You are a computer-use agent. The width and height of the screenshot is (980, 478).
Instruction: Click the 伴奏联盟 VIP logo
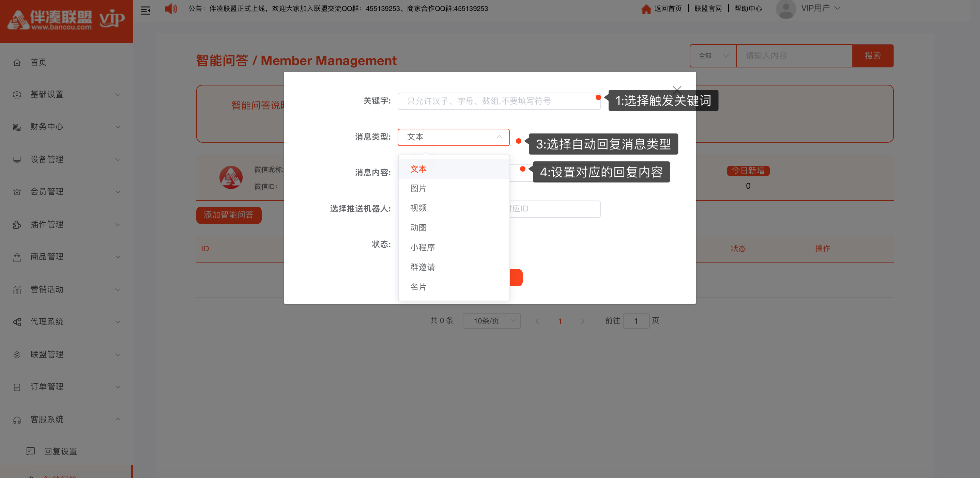point(66,19)
